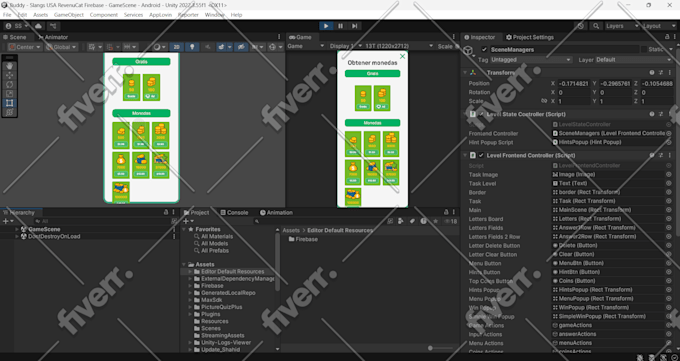Click object picker for Hint Popup Script
The width and height of the screenshot is (680, 361).
(669, 142)
